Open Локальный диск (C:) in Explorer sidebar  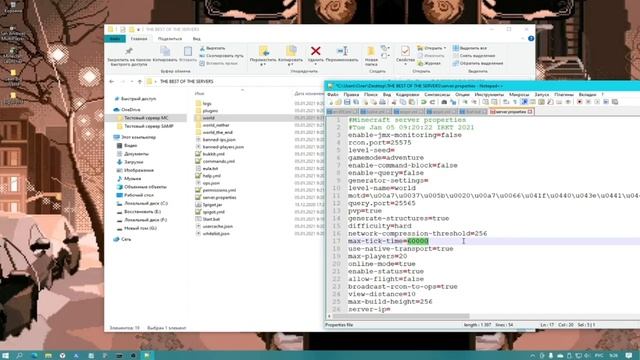[x=146, y=203]
